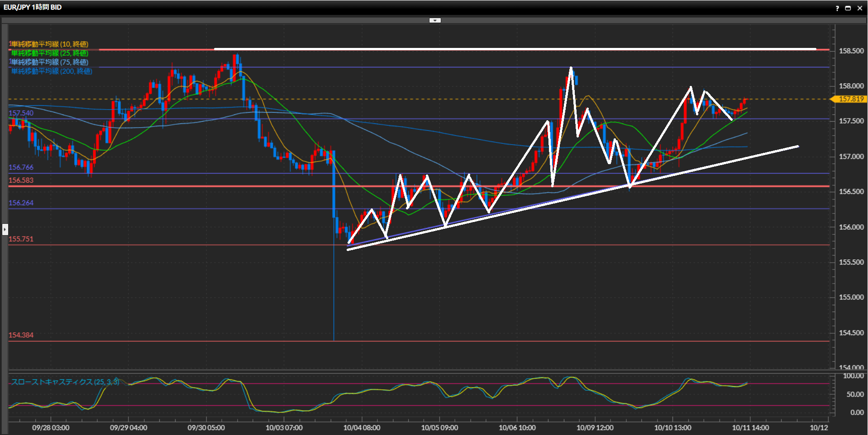Click the 157.540 horizontal line label
The width and height of the screenshot is (868, 435).
(x=21, y=113)
